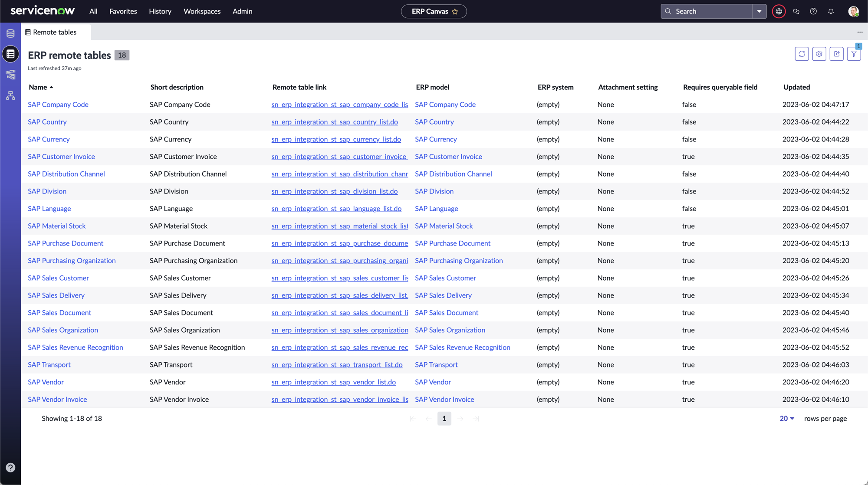
Task: Go to the previous page arrow
Action: click(x=429, y=419)
